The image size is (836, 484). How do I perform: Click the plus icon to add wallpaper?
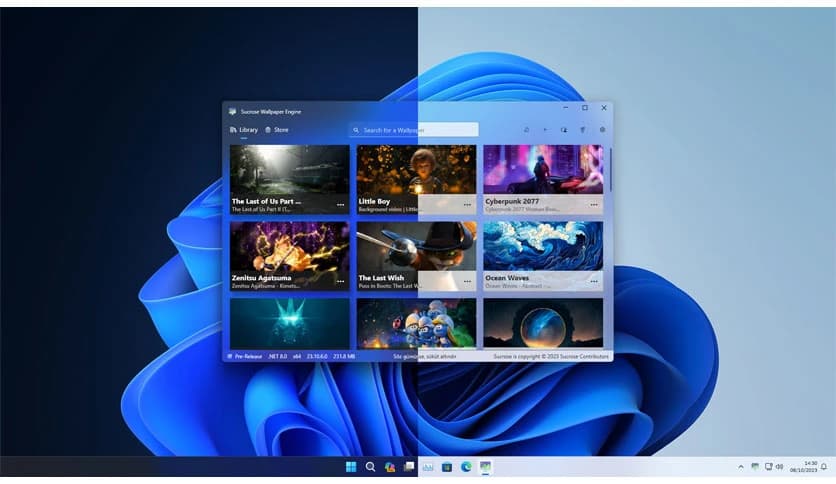pos(545,129)
